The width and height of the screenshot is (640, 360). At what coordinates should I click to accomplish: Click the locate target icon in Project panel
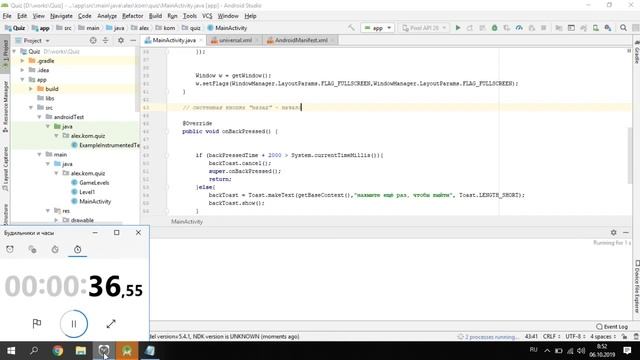tap(93, 40)
